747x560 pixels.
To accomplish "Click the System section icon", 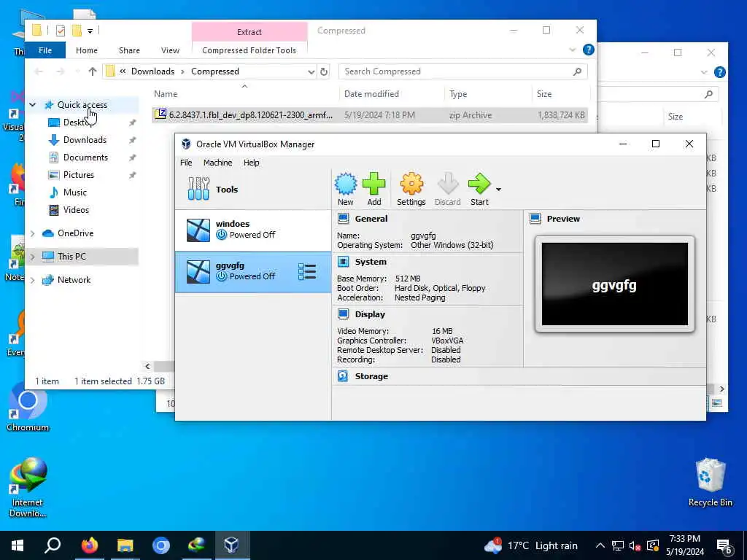I will click(343, 262).
